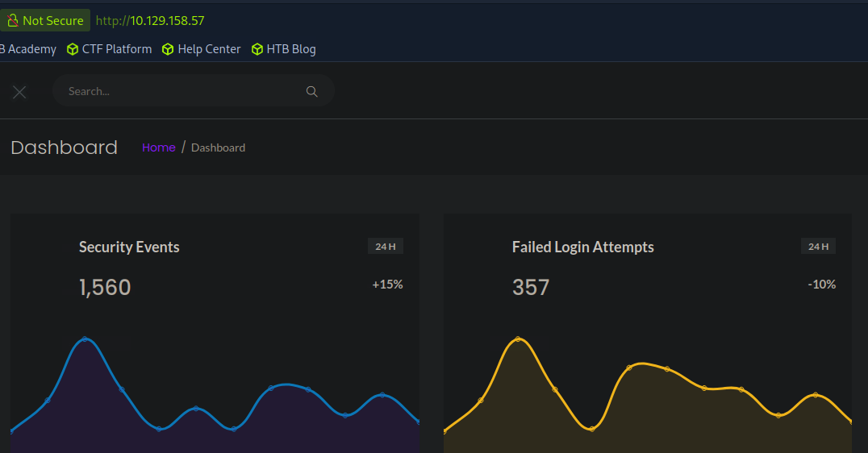This screenshot has height=453, width=868.
Task: Click the Security Events card title
Action: click(129, 247)
